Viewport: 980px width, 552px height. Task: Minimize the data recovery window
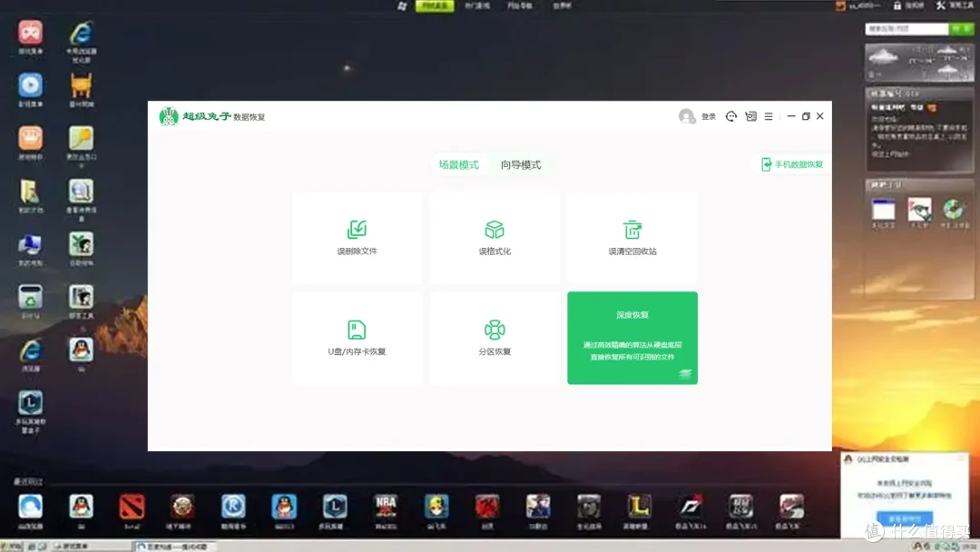790,116
